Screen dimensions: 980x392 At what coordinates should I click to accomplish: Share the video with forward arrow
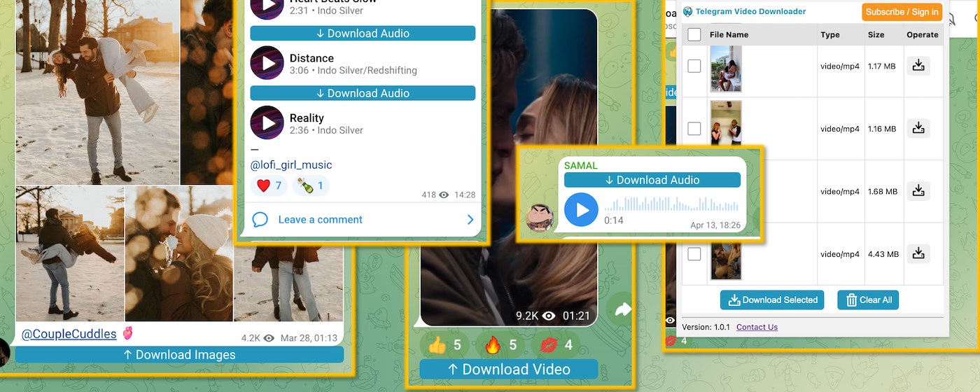point(622,309)
